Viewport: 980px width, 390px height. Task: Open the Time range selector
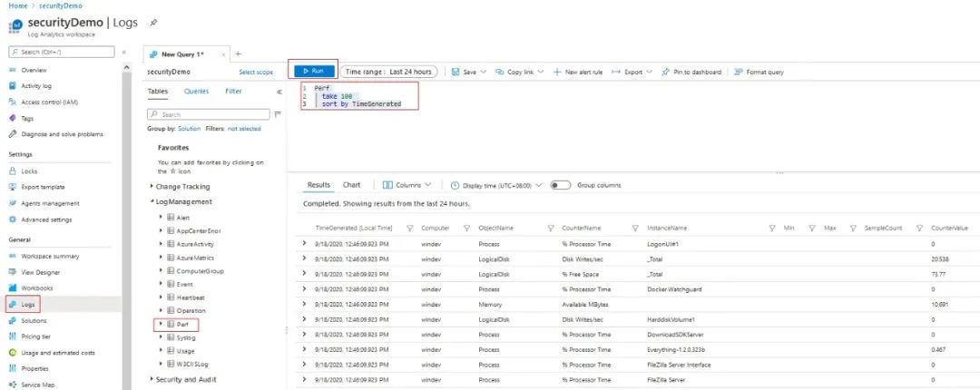(x=388, y=72)
